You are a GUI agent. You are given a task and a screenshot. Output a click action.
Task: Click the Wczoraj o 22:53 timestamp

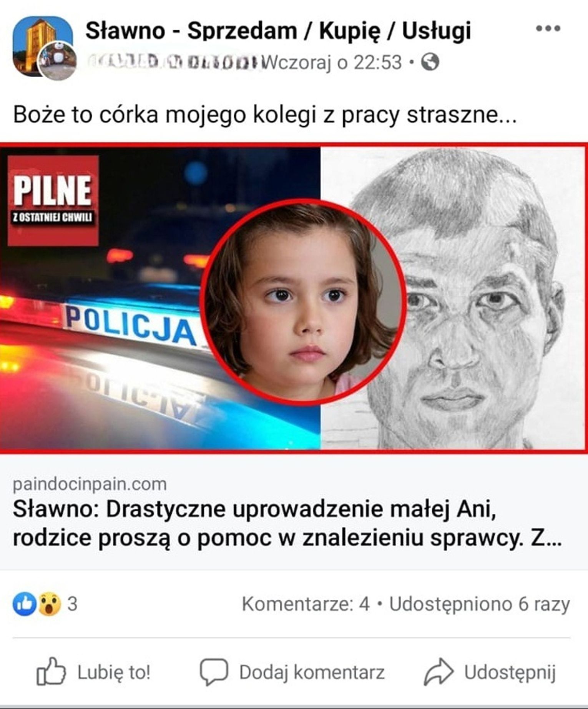333,62
